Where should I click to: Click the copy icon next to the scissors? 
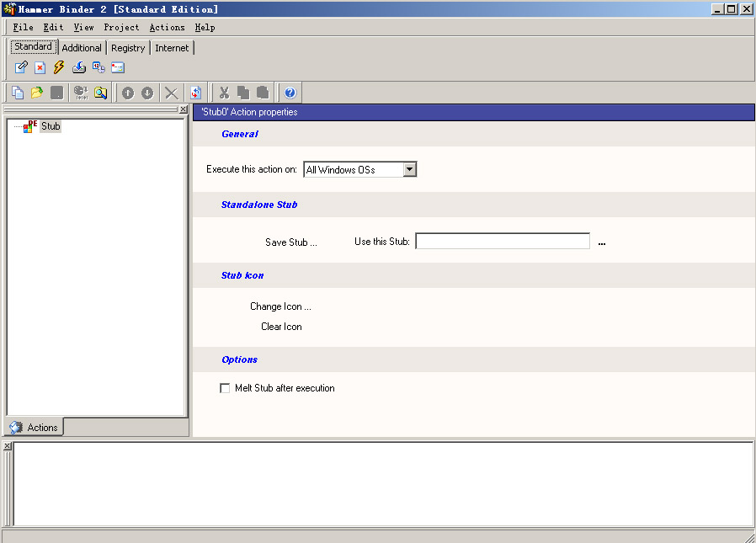(x=243, y=93)
